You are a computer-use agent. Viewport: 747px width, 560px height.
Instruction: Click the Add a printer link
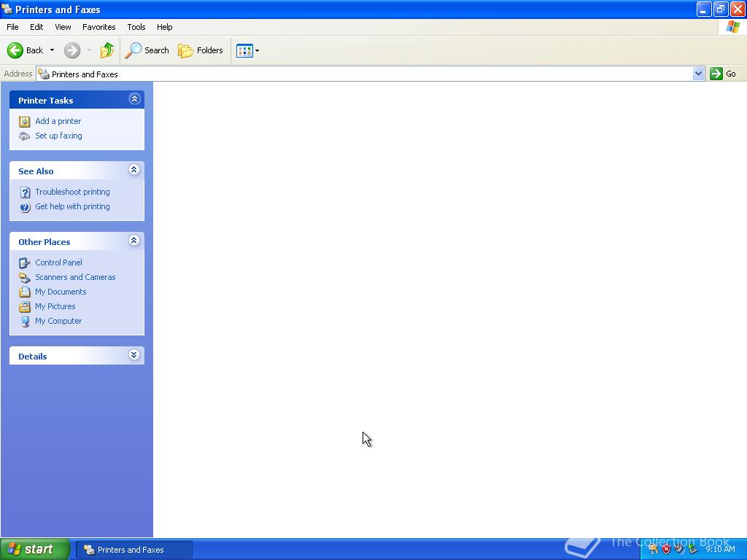click(58, 122)
